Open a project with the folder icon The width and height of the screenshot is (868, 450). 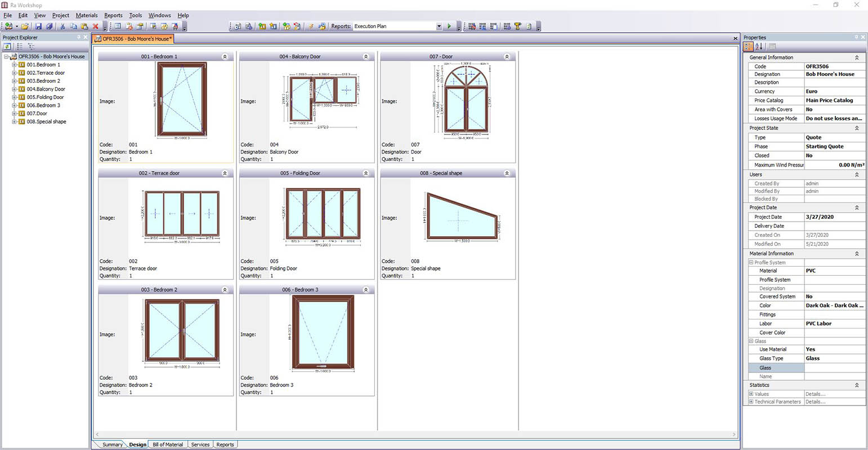25,26
